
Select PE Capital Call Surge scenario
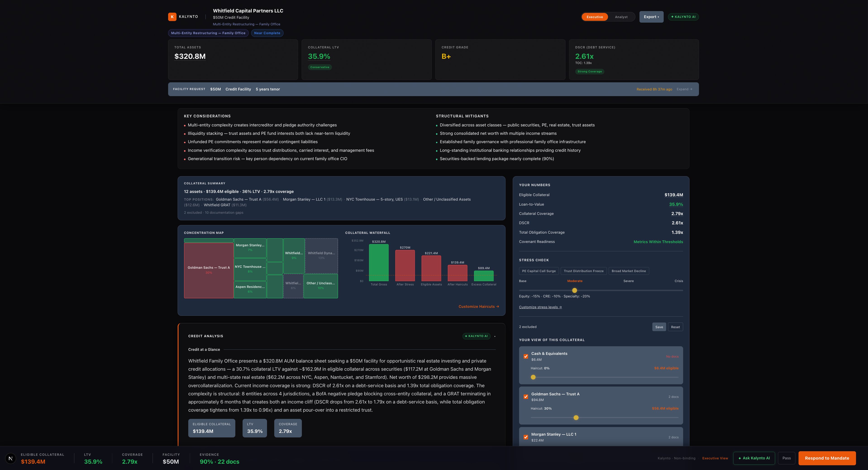(539, 271)
